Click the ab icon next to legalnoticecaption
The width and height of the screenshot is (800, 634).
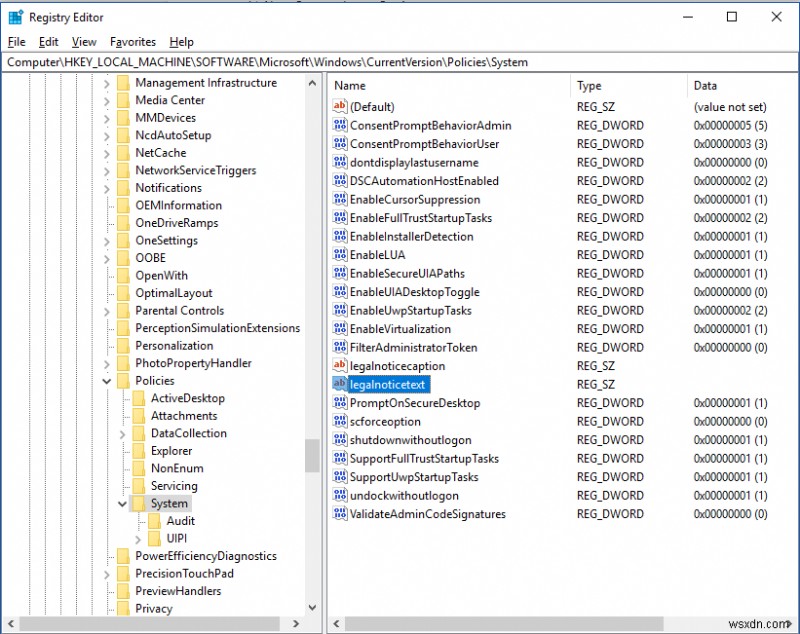340,366
